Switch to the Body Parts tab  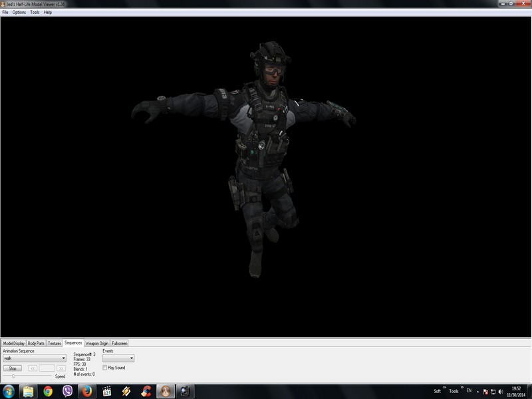[36, 343]
